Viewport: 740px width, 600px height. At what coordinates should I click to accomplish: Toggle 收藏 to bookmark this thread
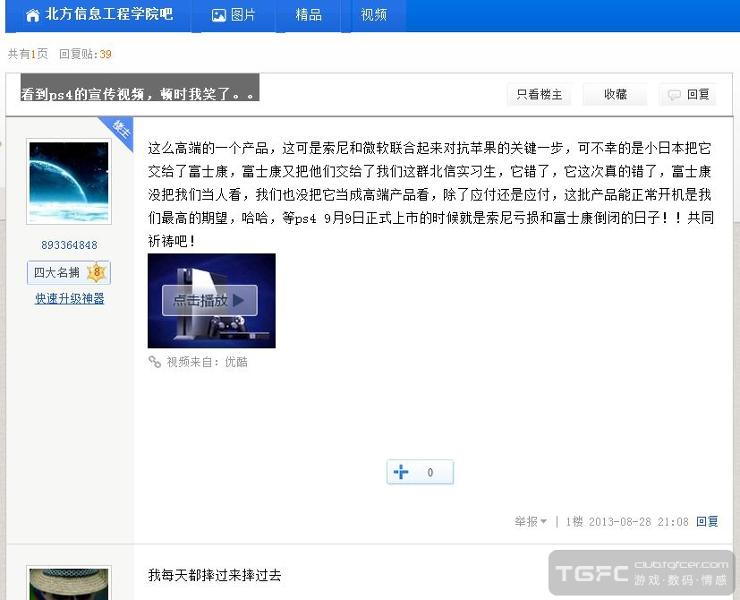pos(615,95)
